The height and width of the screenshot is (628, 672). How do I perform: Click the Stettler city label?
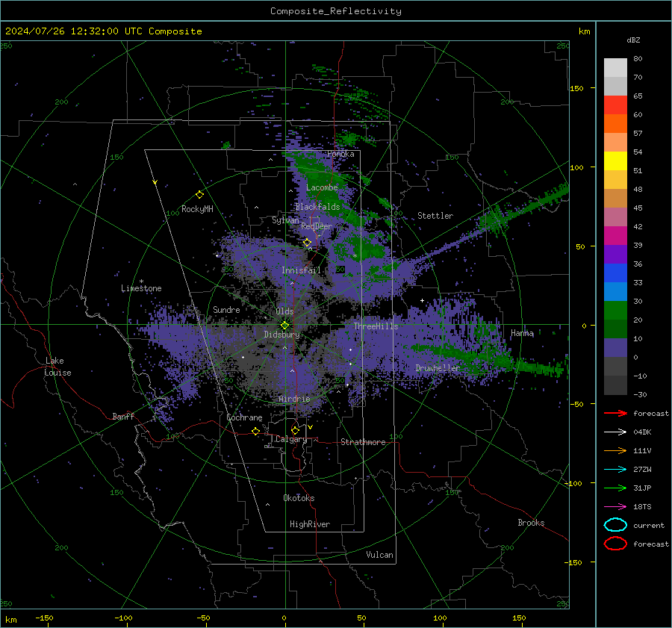tap(435, 216)
